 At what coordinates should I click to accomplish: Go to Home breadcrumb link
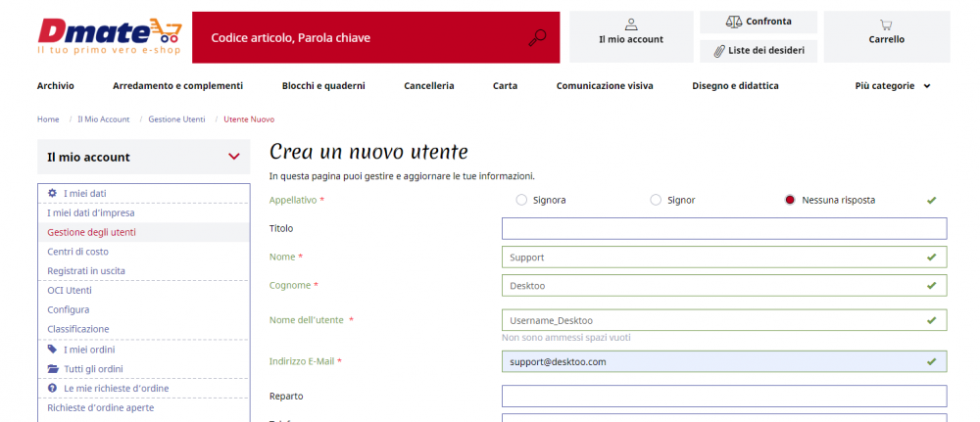pyautogui.click(x=48, y=119)
